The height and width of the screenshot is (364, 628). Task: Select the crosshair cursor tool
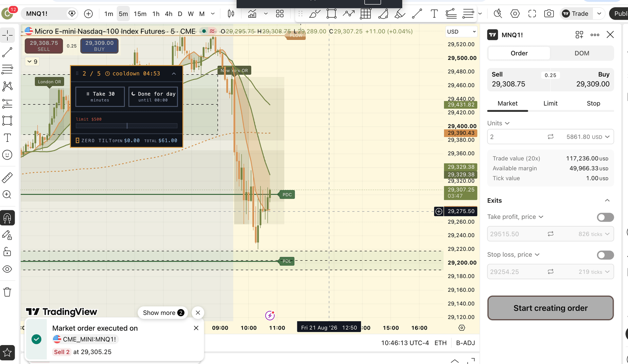coord(7,35)
